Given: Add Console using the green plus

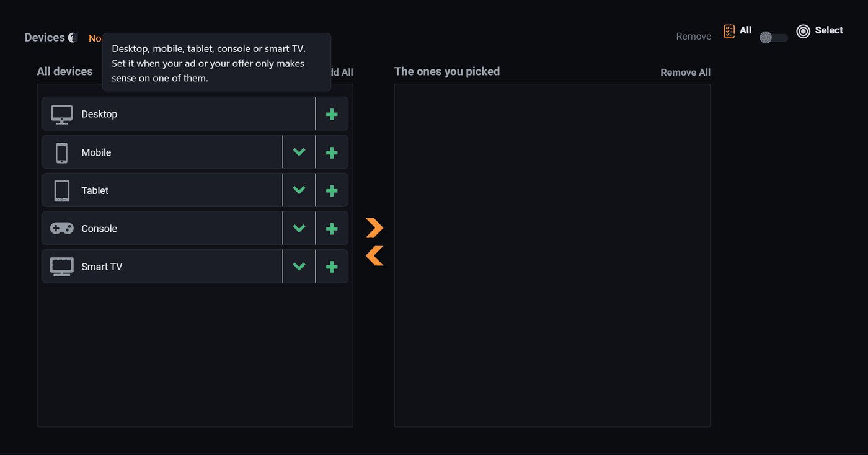Looking at the screenshot, I should coord(332,229).
